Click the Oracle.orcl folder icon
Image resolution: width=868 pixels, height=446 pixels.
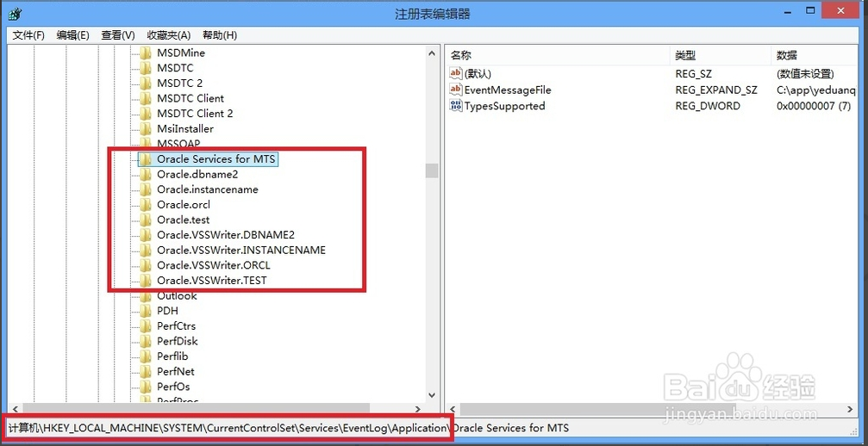coord(146,204)
